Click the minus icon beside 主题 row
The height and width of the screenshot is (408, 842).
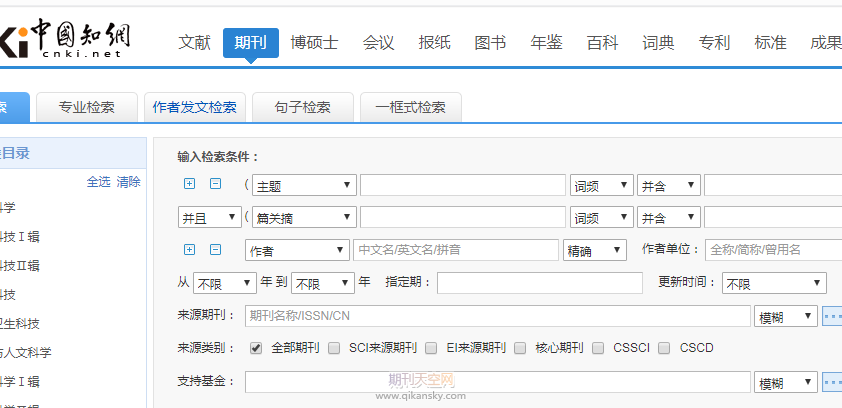point(215,184)
